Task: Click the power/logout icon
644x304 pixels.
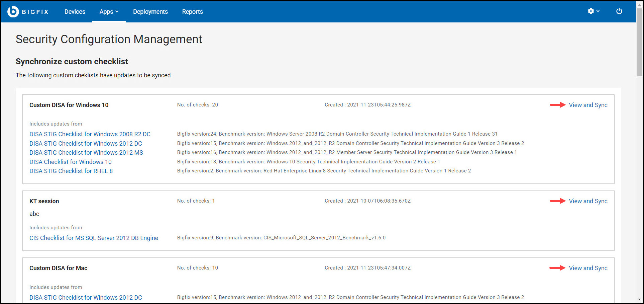Action: pyautogui.click(x=619, y=11)
